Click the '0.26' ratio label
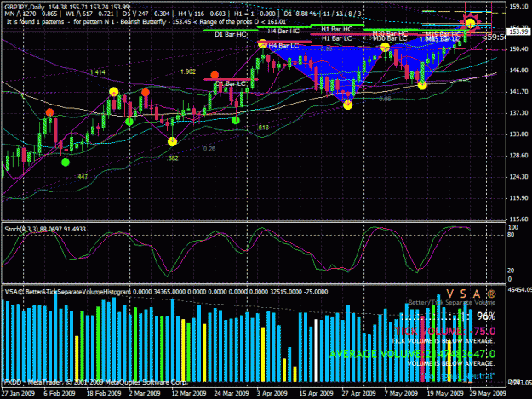The height and width of the screenshot is (399, 532). click(209, 149)
